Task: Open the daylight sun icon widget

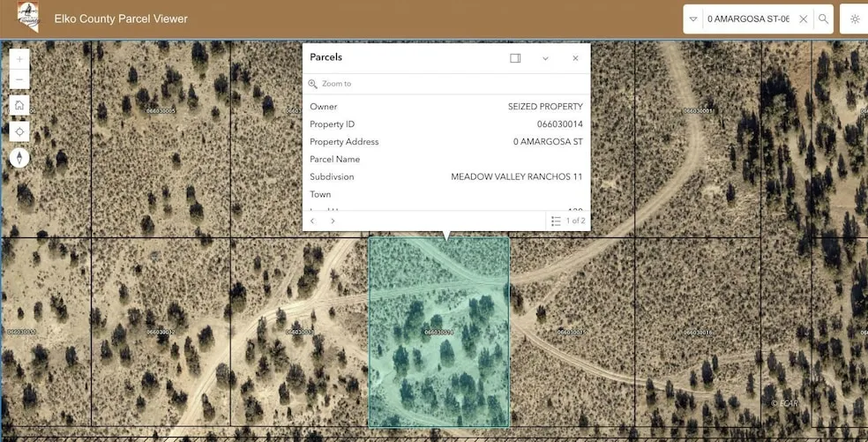Action: pos(854,19)
